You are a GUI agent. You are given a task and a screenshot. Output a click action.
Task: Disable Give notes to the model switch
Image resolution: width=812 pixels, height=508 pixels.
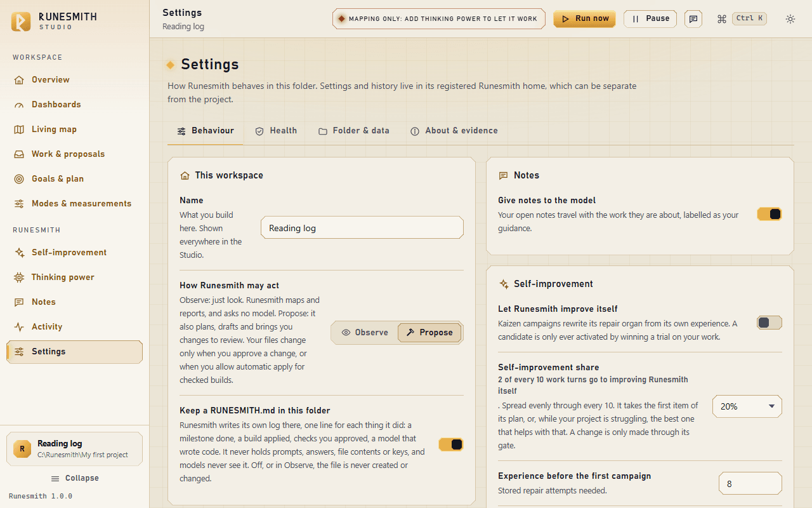tap(769, 214)
